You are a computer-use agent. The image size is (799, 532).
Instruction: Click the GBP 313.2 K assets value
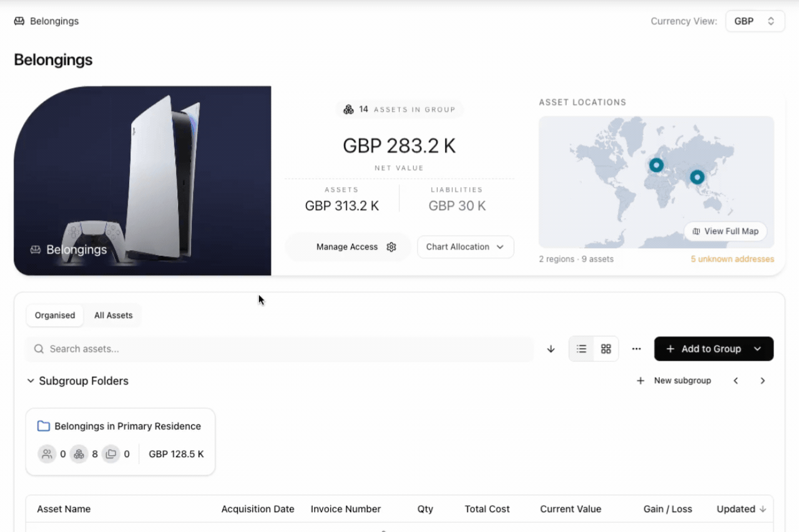[x=342, y=206]
